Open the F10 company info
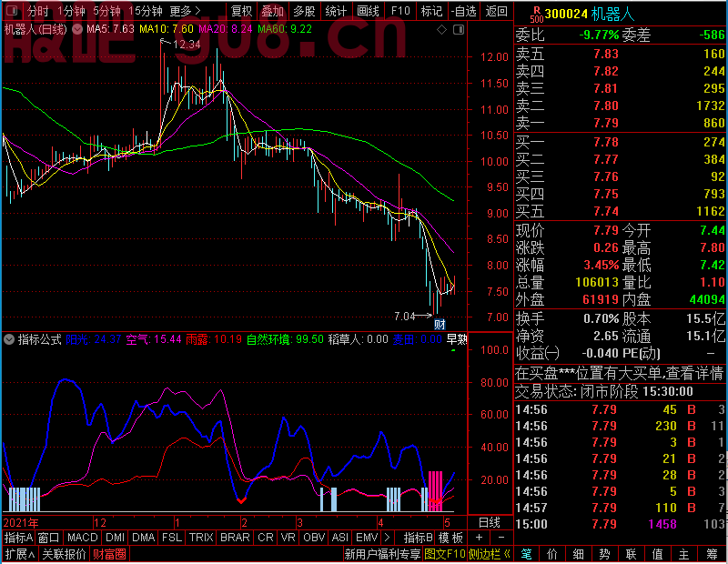728x564 pixels. (x=400, y=11)
